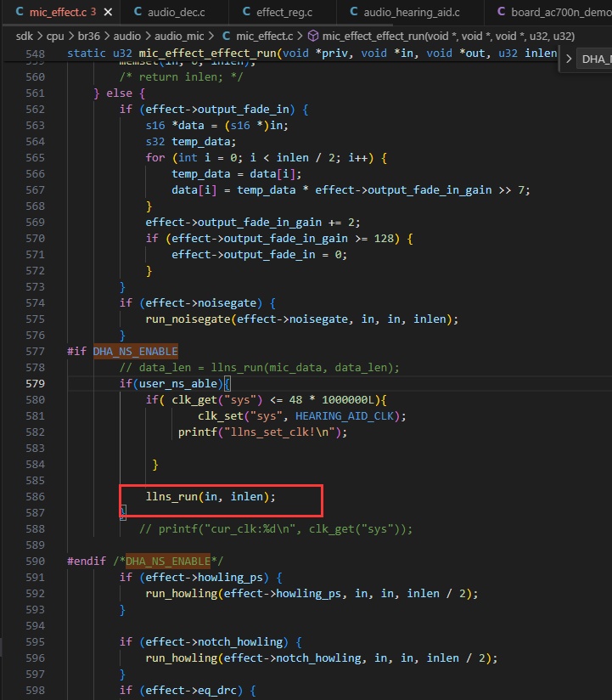Click the for loop keyword on line 565
The width and height of the screenshot is (612, 700).
click(x=155, y=158)
